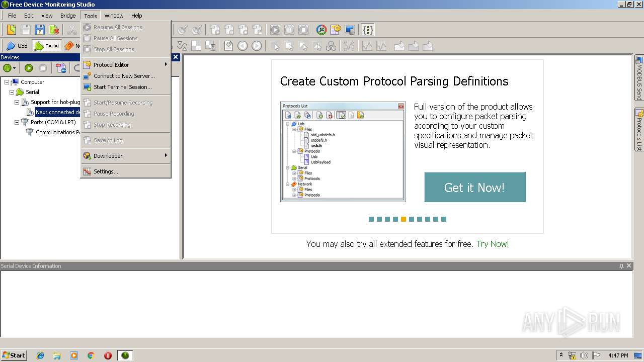Open the MODBUS Send side tab
Image resolution: width=644 pixels, height=362 pixels.
[639, 78]
